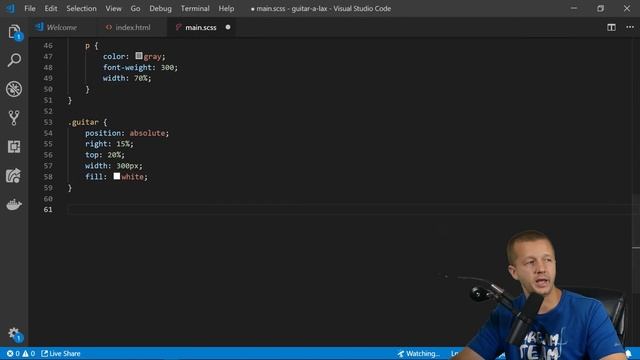Image resolution: width=640 pixels, height=360 pixels.
Task: Click line number 53 in gutter
Action: (48, 122)
